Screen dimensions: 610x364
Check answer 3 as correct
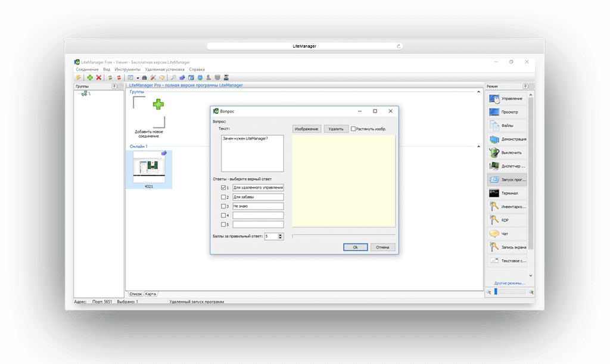(223, 206)
